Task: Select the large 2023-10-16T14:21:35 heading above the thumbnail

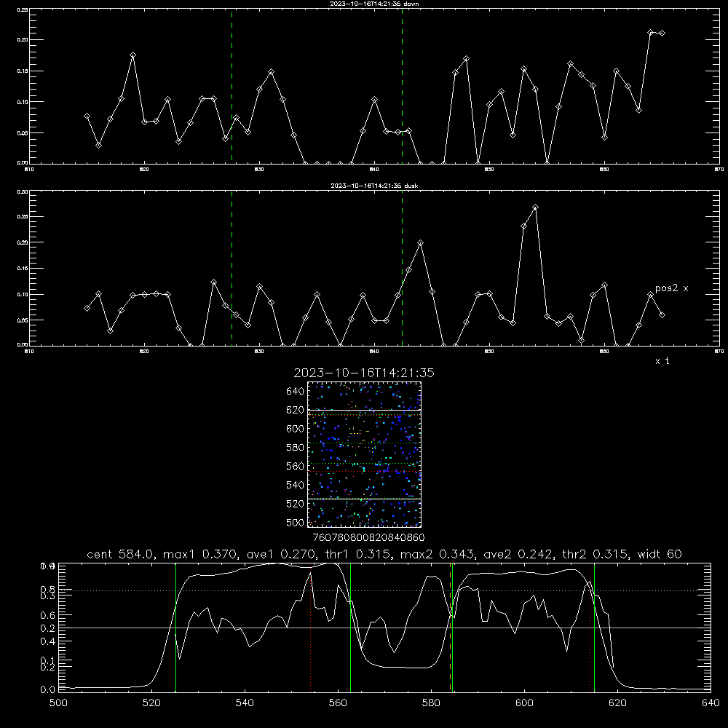Action: pyautogui.click(x=363, y=373)
